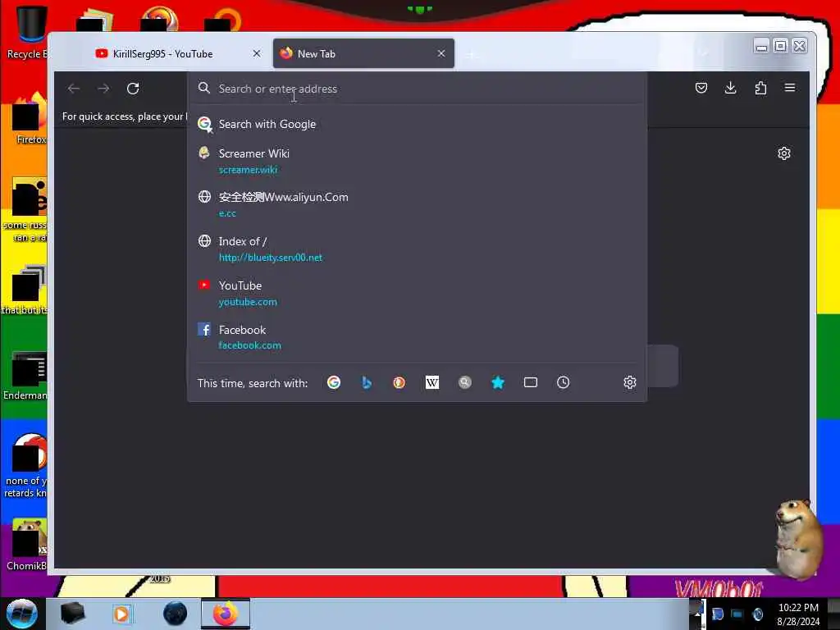Open the YouTube suggestion
840x630 pixels.
click(417, 293)
